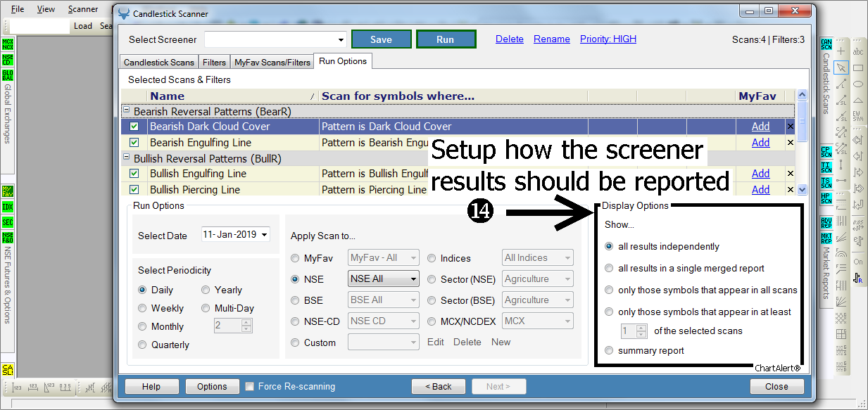Open the CA SLI yellow icon
The height and width of the screenshot is (410, 868).
pyautogui.click(x=8, y=370)
